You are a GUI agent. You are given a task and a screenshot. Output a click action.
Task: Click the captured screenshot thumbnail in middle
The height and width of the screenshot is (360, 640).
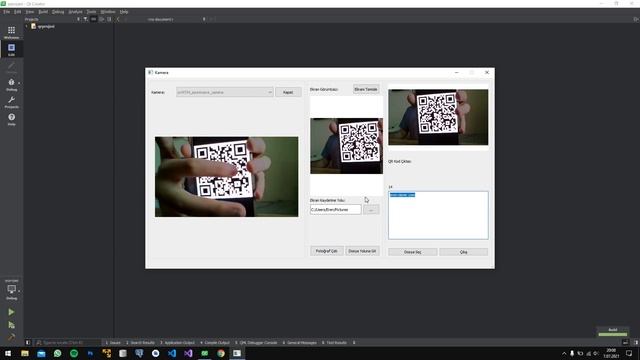tap(347, 146)
